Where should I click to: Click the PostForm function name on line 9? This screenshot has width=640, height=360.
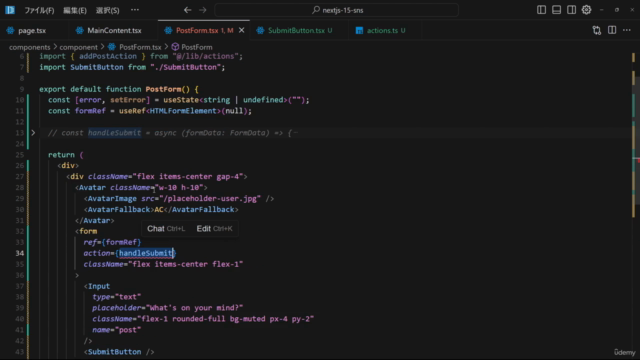163,89
